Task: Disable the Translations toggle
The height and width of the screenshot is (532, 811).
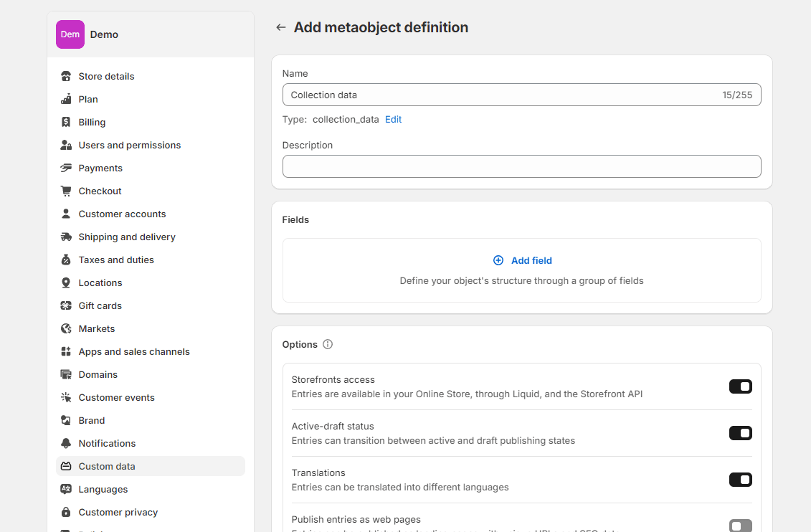Action: [x=740, y=479]
